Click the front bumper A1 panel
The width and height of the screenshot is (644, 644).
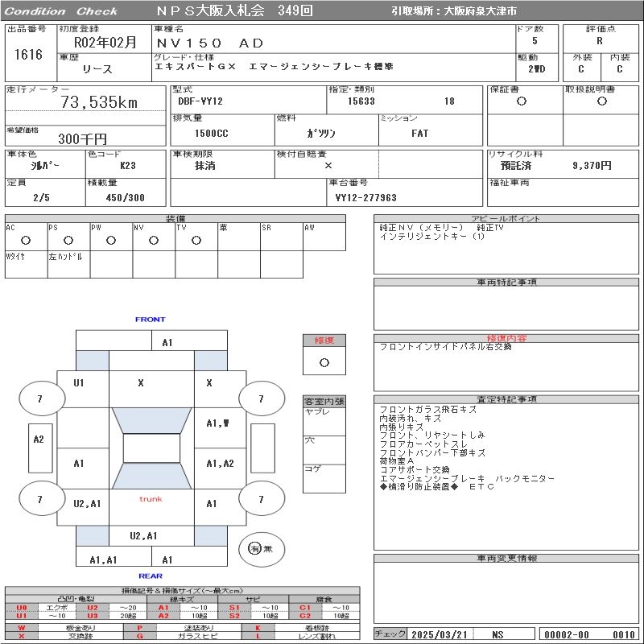(x=167, y=342)
